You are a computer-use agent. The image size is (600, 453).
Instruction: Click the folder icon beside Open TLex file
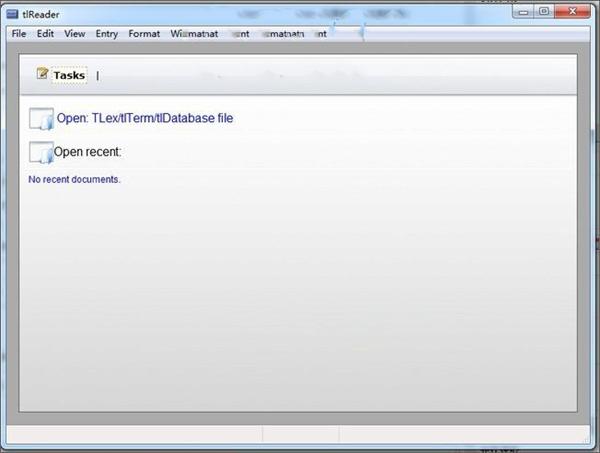[x=41, y=119]
